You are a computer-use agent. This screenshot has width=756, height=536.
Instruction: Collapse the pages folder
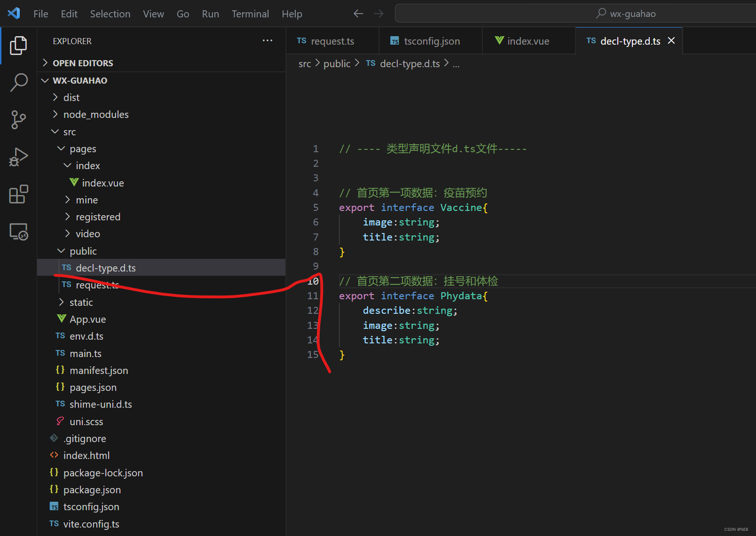61,148
